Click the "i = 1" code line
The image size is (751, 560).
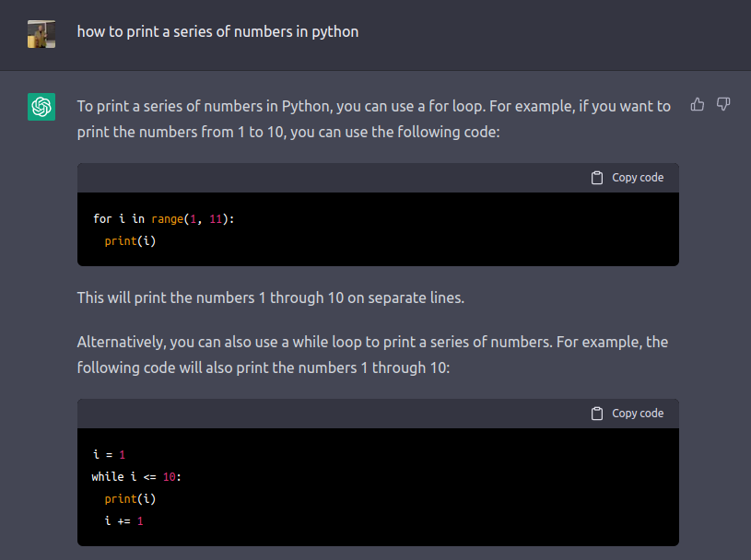coord(109,455)
